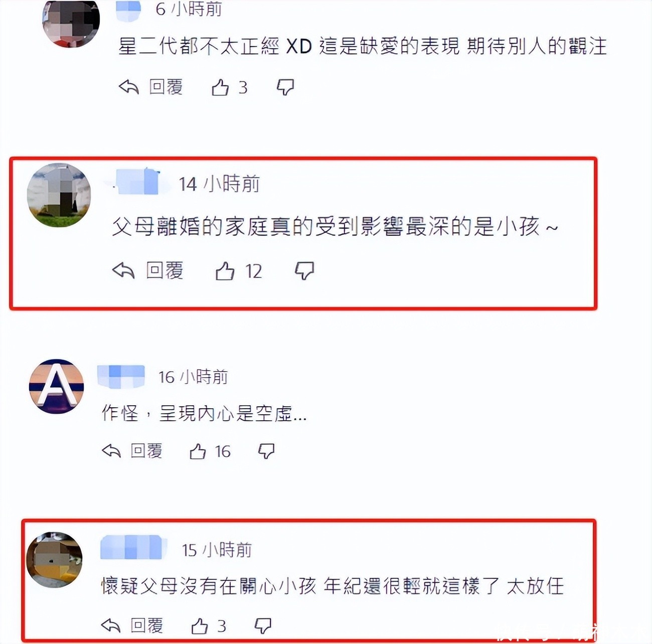Thumbs-up the 懷疑父母沒有在關心小孩 comment
Image resolution: width=652 pixels, height=644 pixels.
click(200, 625)
